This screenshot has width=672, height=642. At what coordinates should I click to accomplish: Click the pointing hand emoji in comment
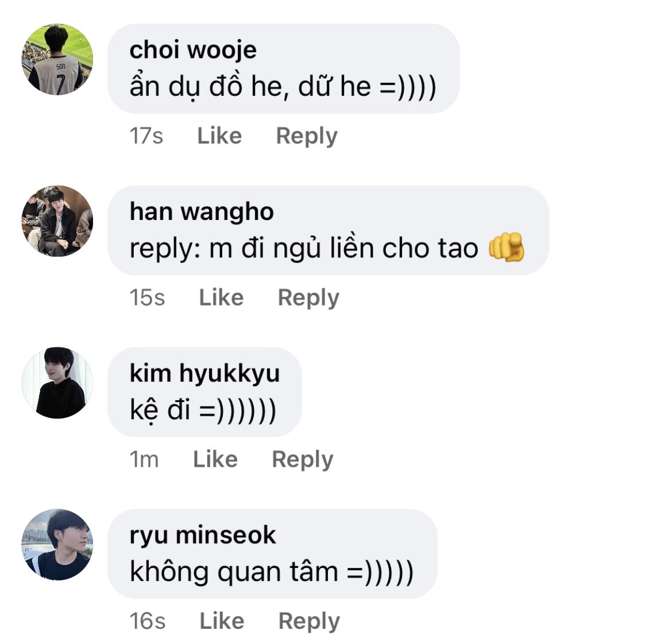[507, 247]
